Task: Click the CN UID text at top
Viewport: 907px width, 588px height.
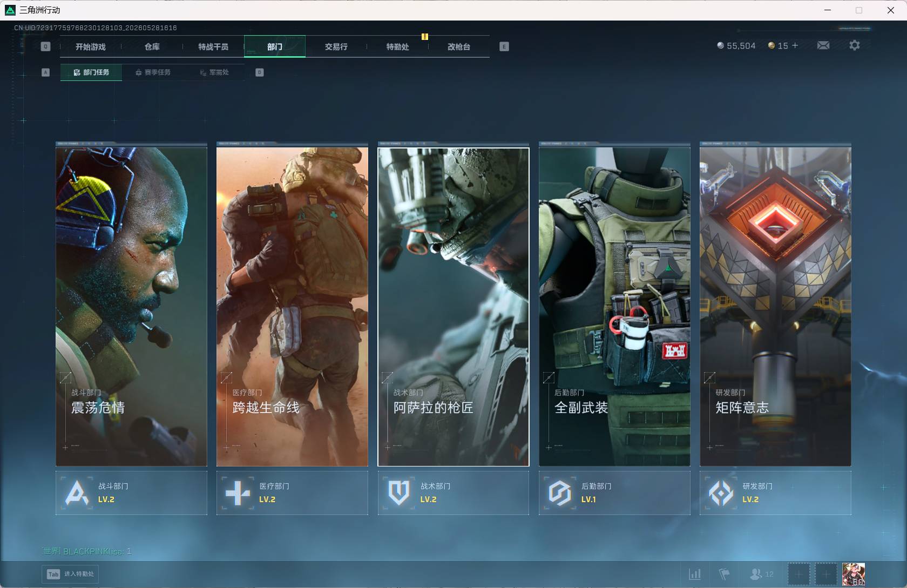Action: 96,28
